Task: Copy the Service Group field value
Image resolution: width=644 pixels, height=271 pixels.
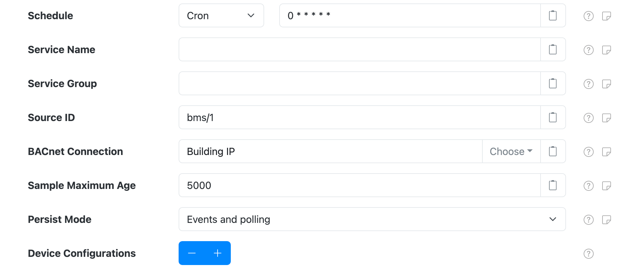Action: pos(552,83)
